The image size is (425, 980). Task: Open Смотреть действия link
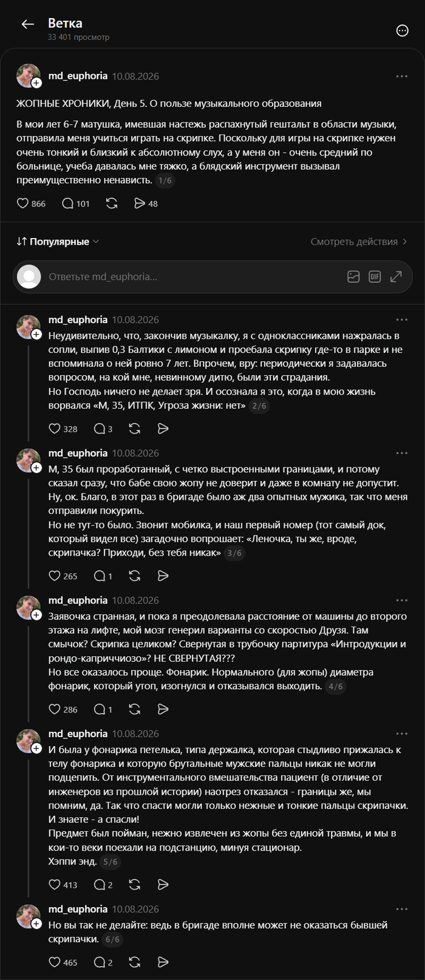click(359, 242)
